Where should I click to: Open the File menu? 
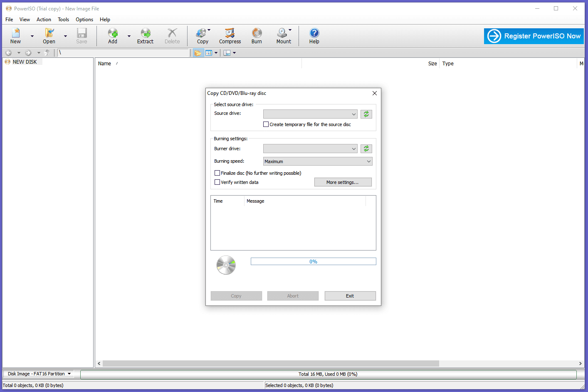click(x=9, y=20)
